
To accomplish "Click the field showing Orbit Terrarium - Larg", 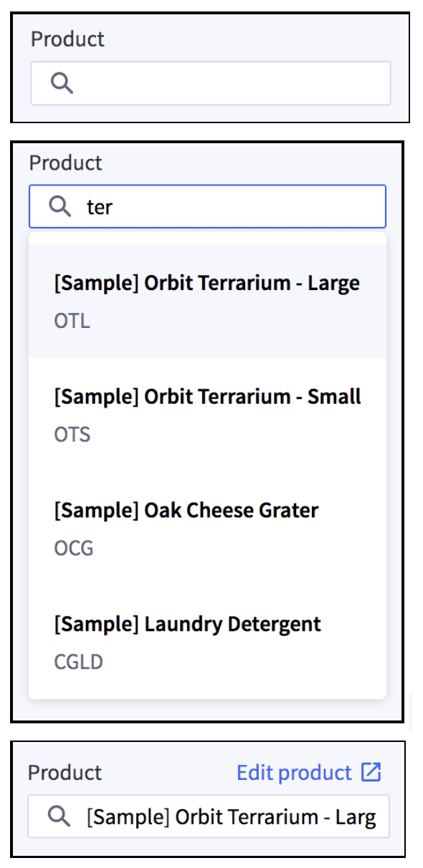I will click(x=208, y=816).
